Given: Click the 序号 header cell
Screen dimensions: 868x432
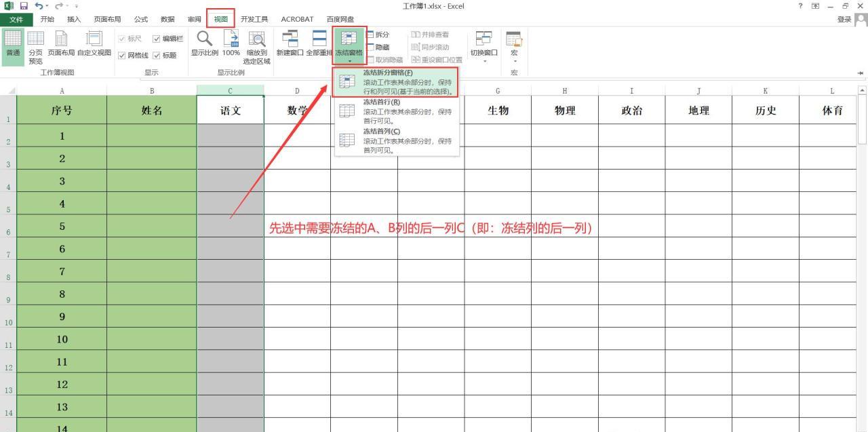Looking at the screenshot, I should [62, 110].
